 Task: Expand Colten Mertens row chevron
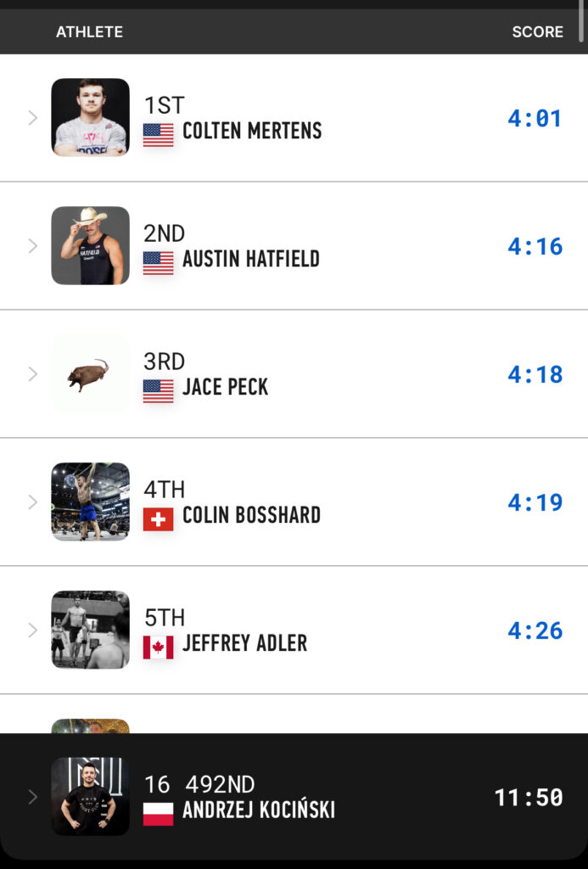(x=33, y=118)
